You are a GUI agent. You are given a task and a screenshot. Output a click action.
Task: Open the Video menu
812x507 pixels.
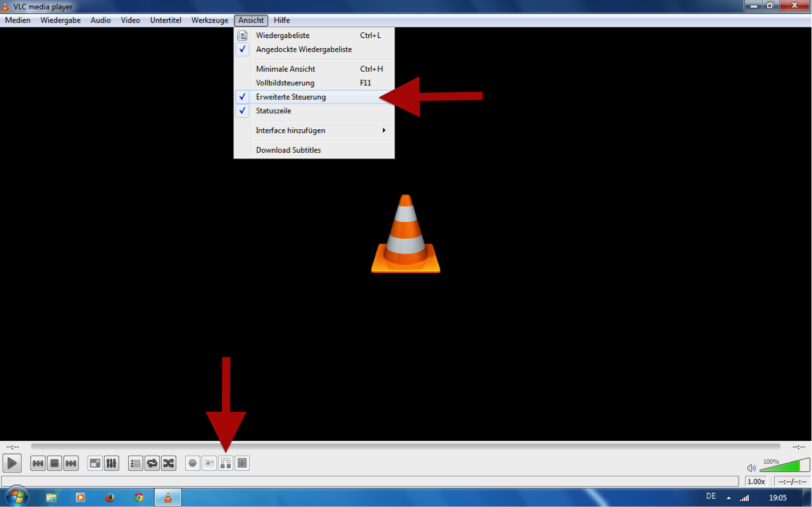(130, 20)
